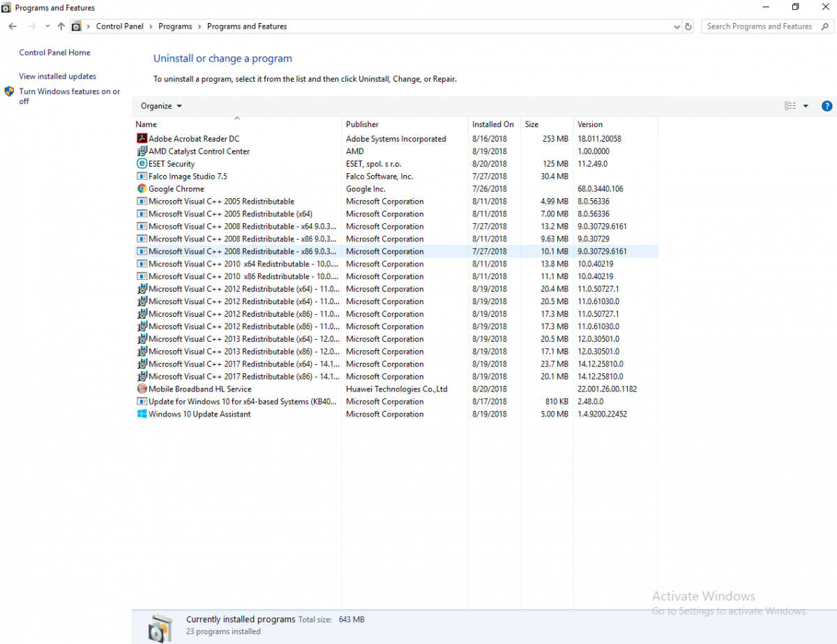The width and height of the screenshot is (837, 644).
Task: Click the shield icon beside Turn Windows features
Action: pos(10,91)
